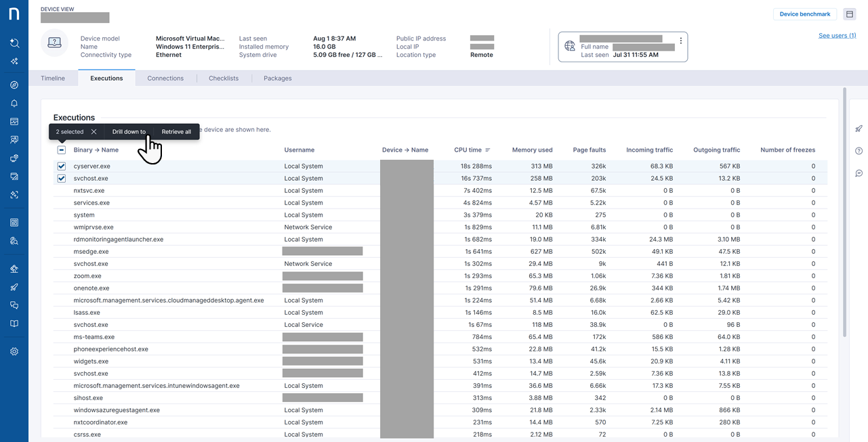Click the rocket icon in right panel

click(859, 129)
